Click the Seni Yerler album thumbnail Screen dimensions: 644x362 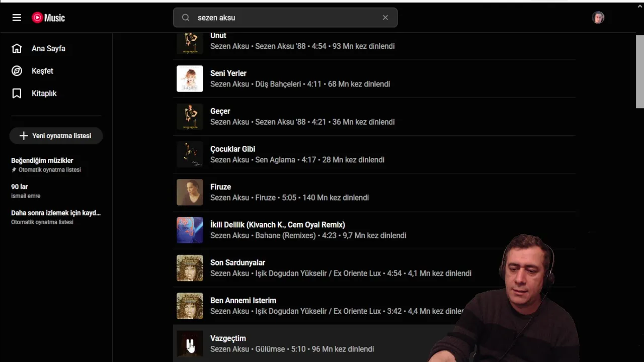(190, 79)
